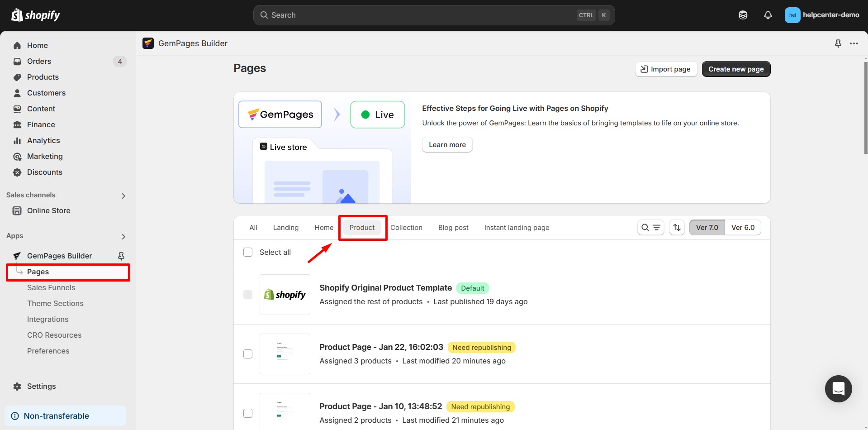This screenshot has height=430, width=868.
Task: Select the Blog post tab
Action: [x=453, y=227]
